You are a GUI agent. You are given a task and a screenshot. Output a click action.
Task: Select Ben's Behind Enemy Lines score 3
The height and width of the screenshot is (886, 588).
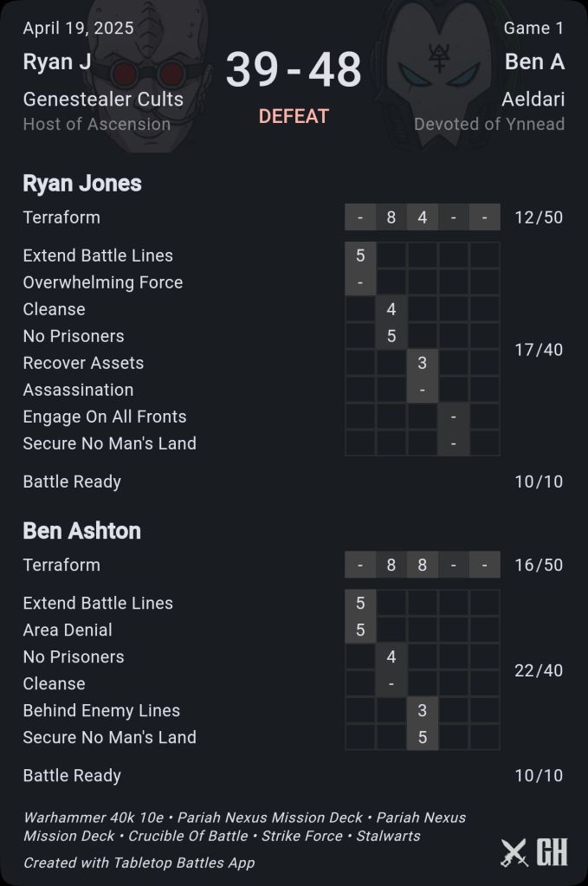423,710
